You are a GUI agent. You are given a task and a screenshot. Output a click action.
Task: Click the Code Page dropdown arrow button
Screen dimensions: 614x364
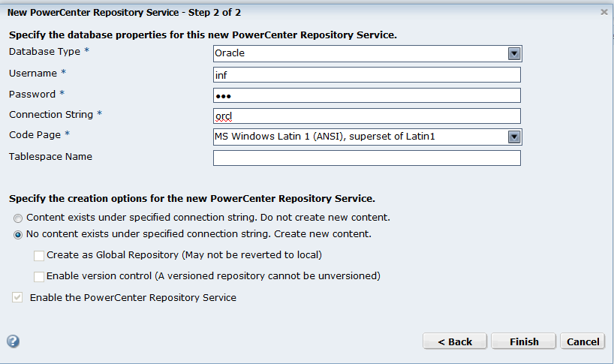tap(514, 137)
